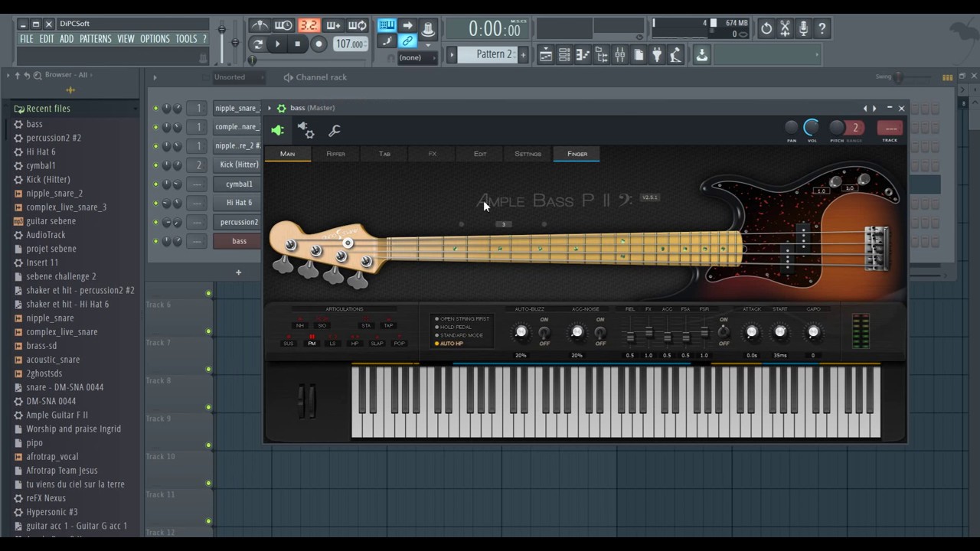The image size is (980, 551).
Task: Open the plugin detailed settings gear icon
Action: tap(305, 130)
